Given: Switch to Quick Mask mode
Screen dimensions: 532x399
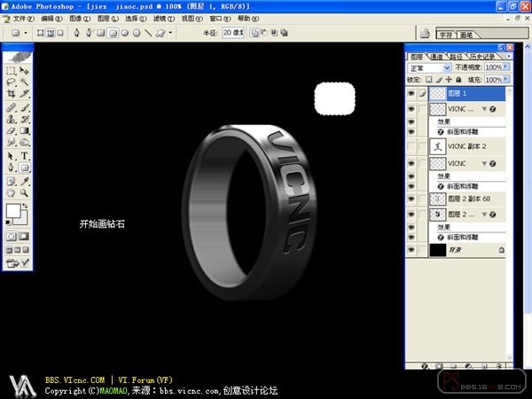Looking at the screenshot, I should 24,237.
